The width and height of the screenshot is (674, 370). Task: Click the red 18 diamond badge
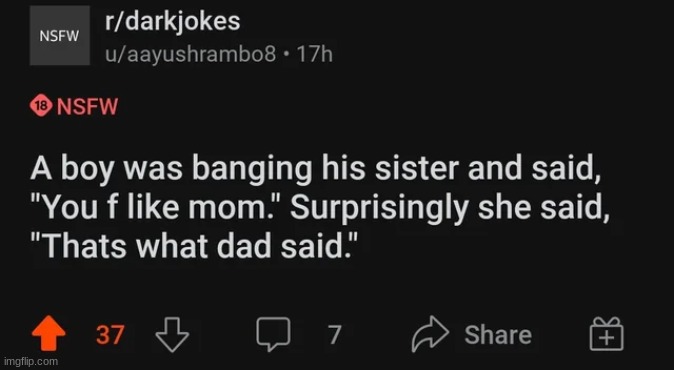[41, 106]
